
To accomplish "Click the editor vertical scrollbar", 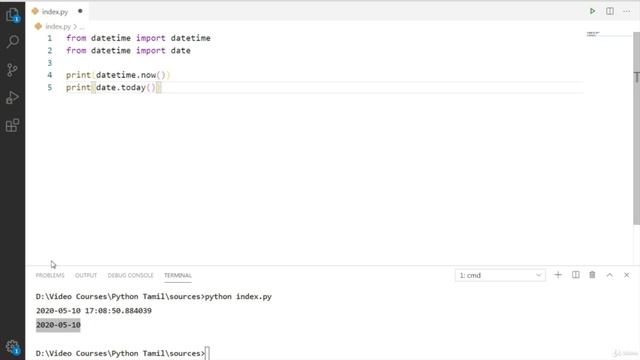I will pyautogui.click(x=636, y=128).
